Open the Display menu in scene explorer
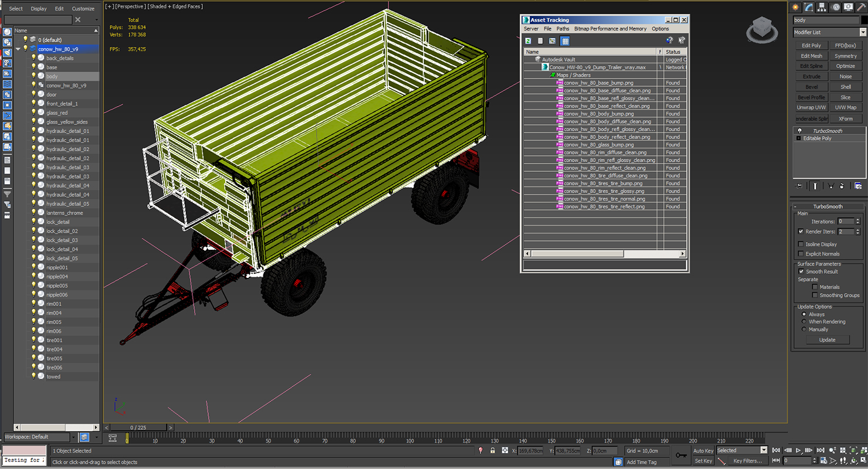Image resolution: width=868 pixels, height=469 pixels. coord(39,9)
